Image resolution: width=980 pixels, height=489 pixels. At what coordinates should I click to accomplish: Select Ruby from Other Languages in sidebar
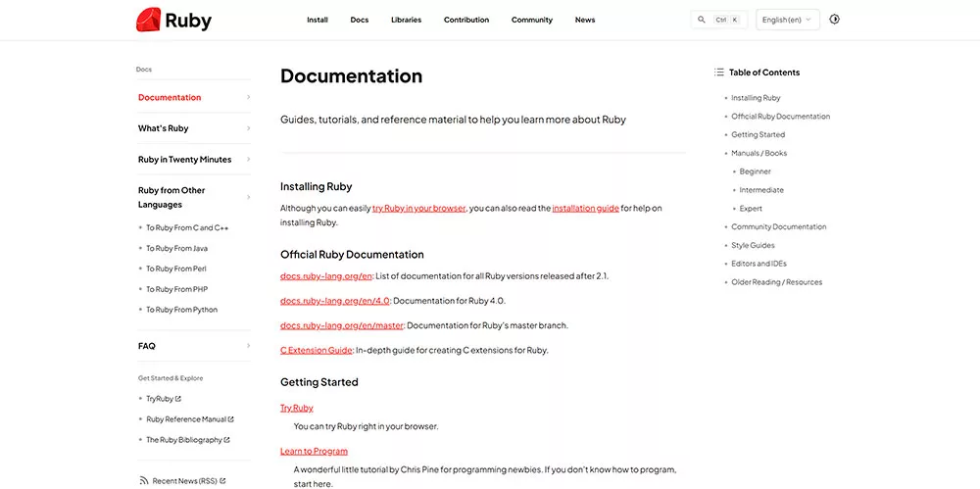coord(171,198)
